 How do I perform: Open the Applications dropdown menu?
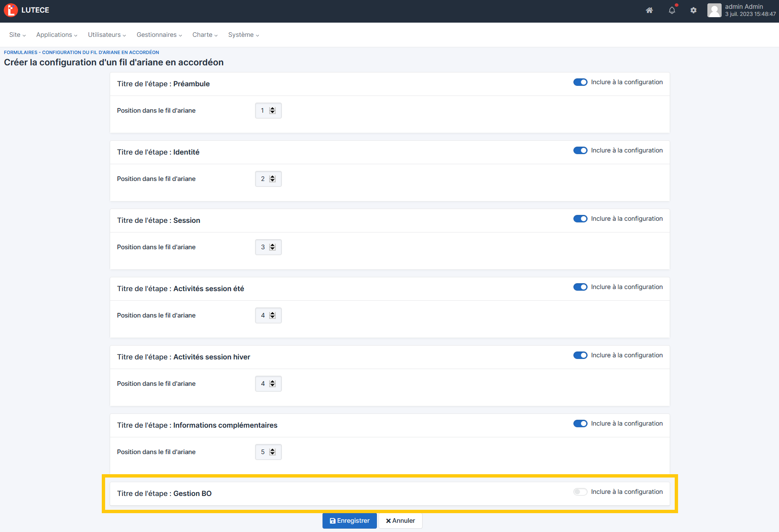point(57,35)
